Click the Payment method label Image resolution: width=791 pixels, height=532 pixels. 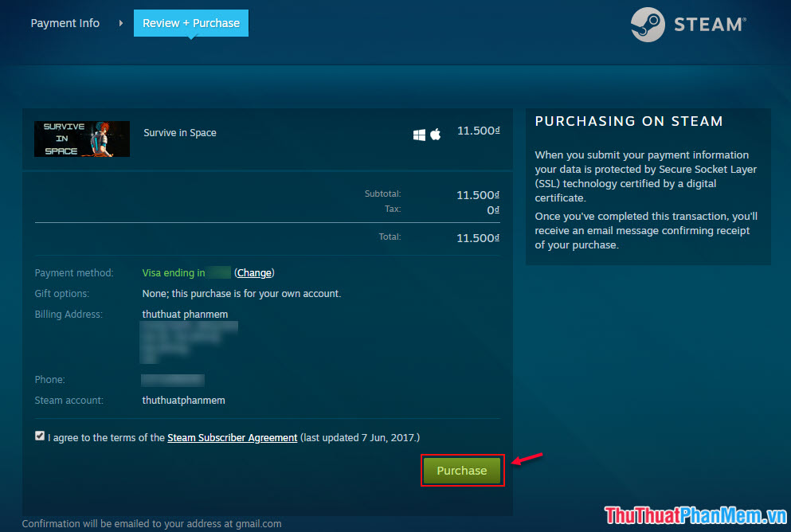click(74, 273)
